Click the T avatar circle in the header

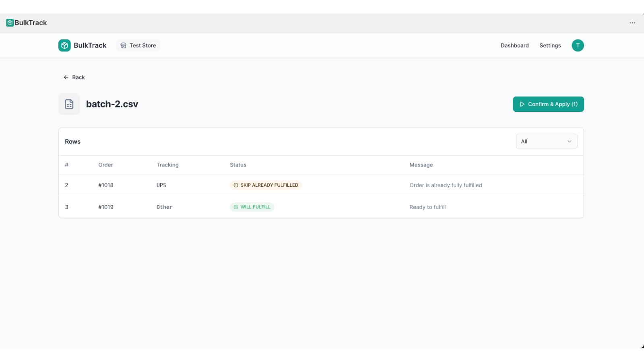[578, 45]
